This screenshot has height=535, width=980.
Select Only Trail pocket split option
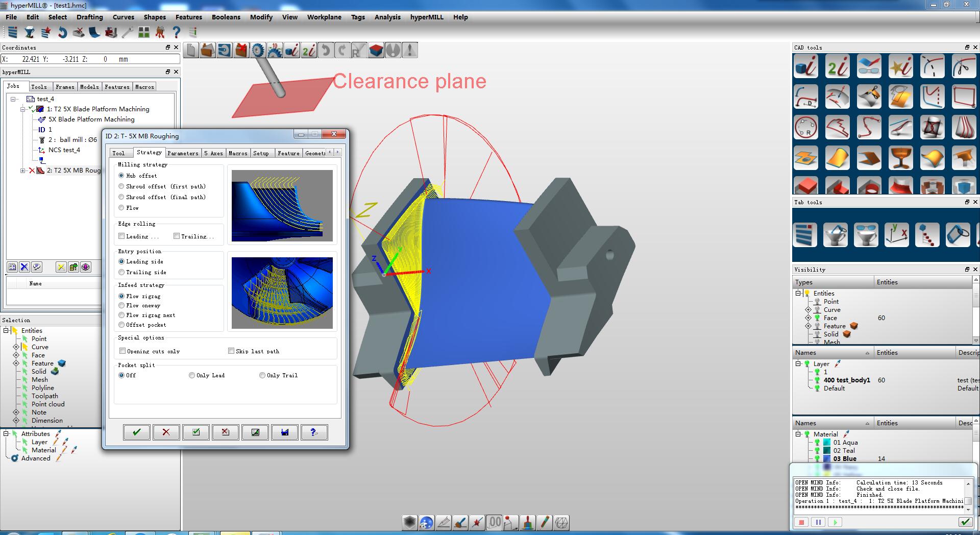pyautogui.click(x=262, y=375)
